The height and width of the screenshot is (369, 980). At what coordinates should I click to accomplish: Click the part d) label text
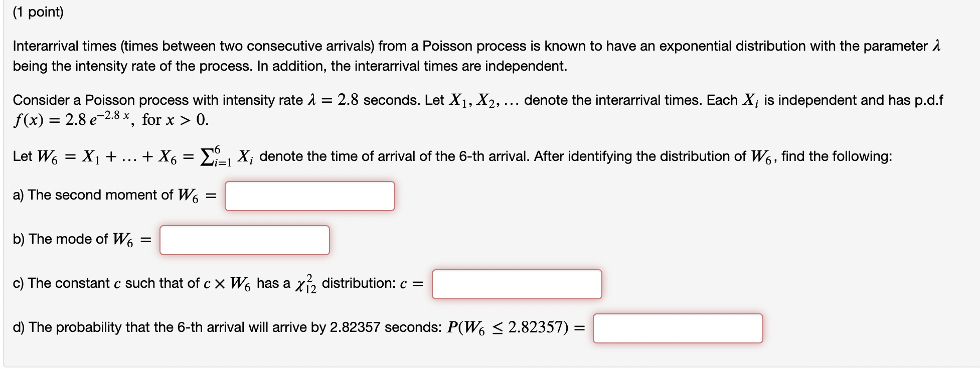pos(19,327)
